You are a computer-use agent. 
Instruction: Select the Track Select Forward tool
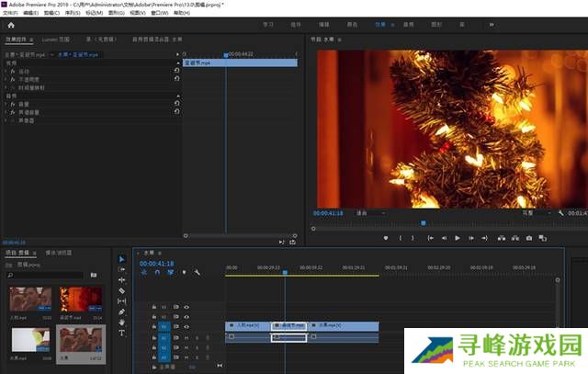122,269
